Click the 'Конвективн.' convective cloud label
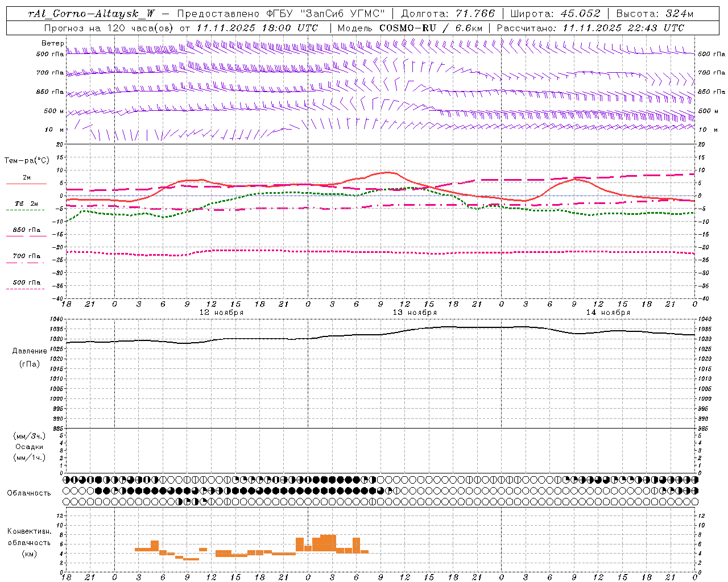The height and width of the screenshot is (582, 728). coord(29,531)
